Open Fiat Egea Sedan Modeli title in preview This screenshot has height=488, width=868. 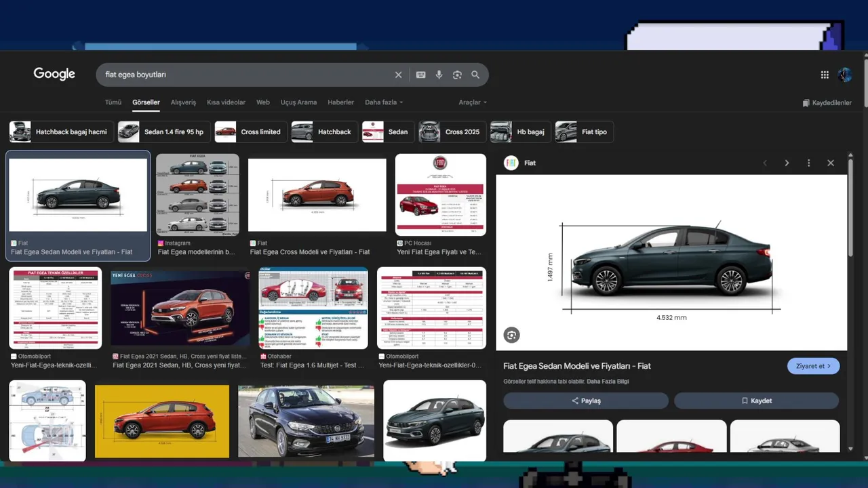[x=577, y=366]
